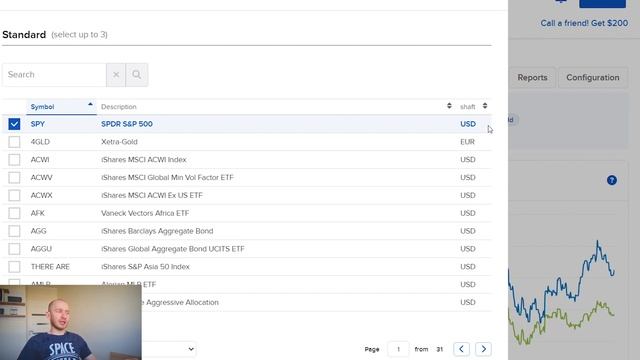
Task: Open the Configuration tab
Action: (x=593, y=78)
